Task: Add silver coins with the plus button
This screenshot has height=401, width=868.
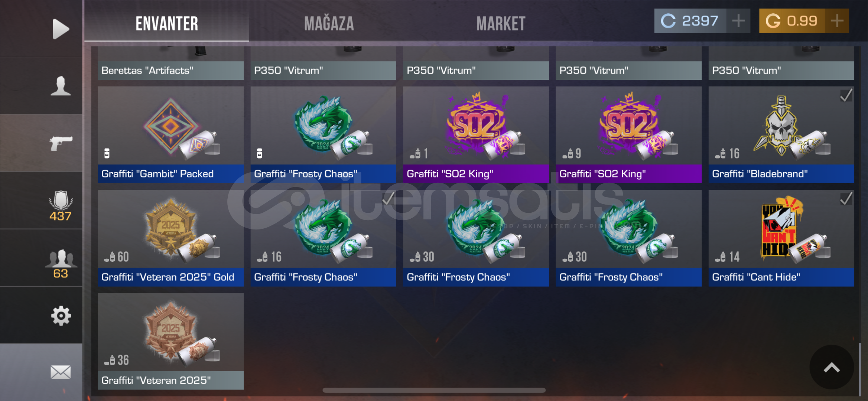Action: [x=738, y=21]
